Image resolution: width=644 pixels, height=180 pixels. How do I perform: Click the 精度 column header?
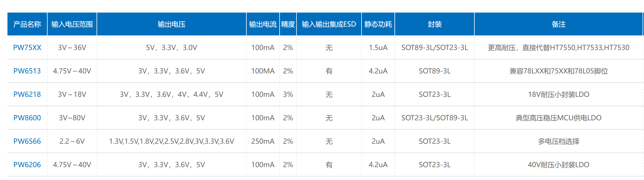pyautogui.click(x=288, y=24)
